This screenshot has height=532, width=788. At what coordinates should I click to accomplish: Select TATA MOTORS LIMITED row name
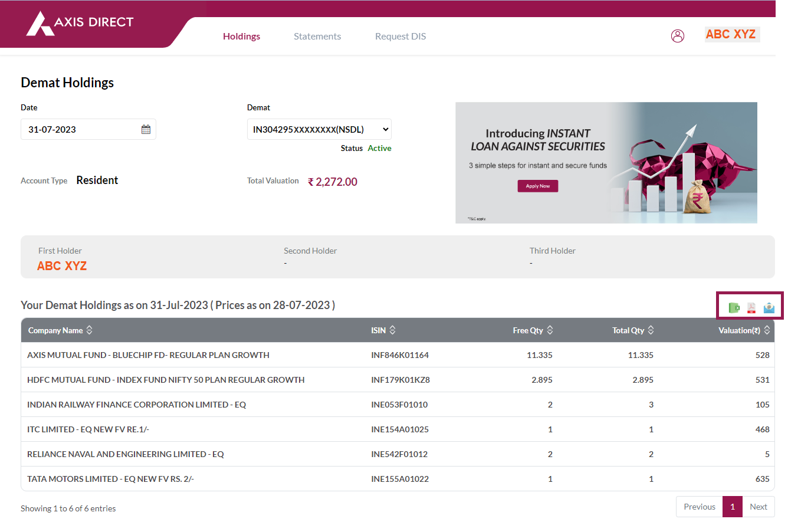point(110,479)
